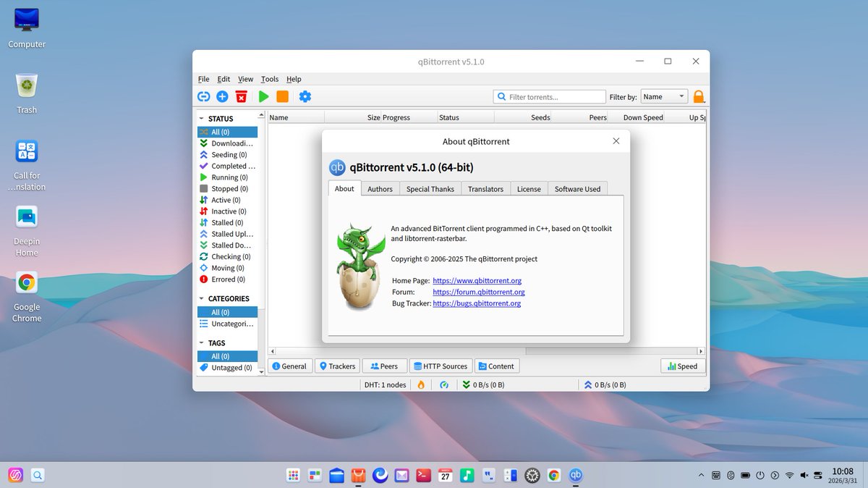Screen dimensions: 868x488
Task: Open the bugs.qbittorrent.org link
Action: (x=477, y=303)
